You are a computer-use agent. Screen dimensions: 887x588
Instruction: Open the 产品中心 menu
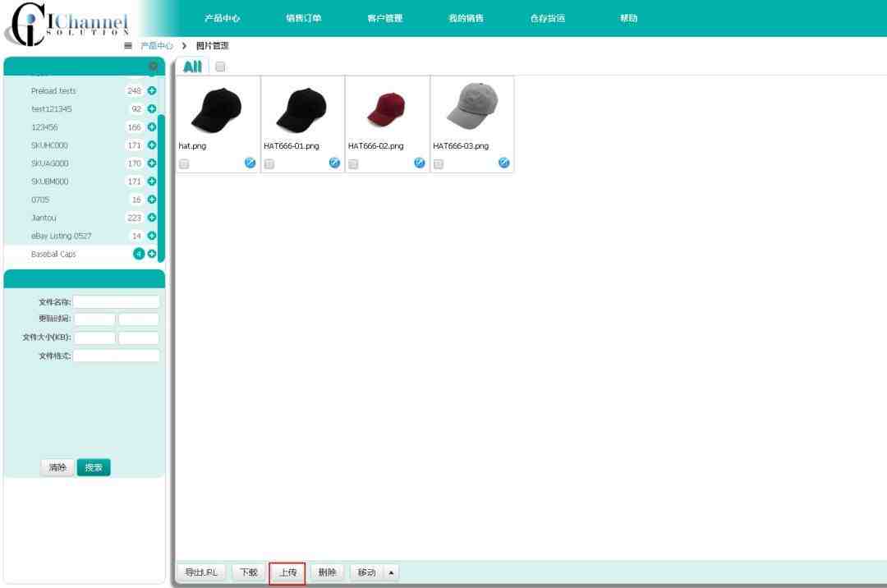[x=223, y=18]
